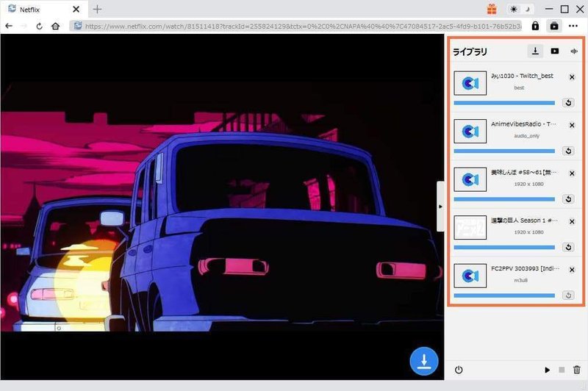This screenshot has height=391, width=588.
Task: Toggle light/dark theme switch
Action: tap(520, 9)
